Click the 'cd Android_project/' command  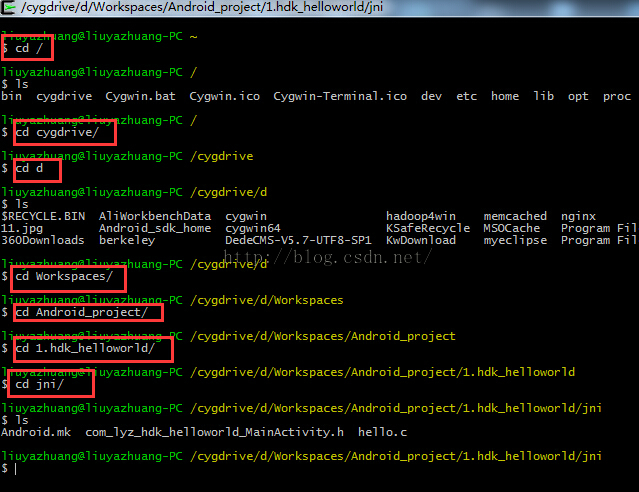click(x=82, y=312)
